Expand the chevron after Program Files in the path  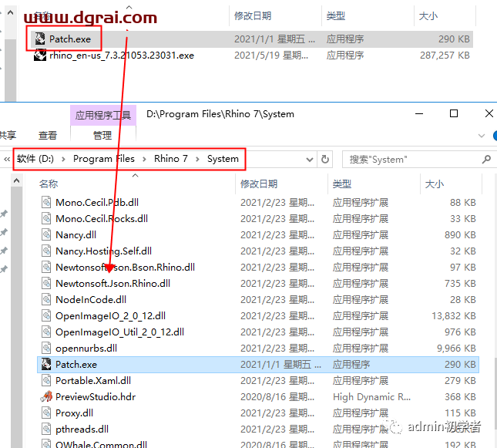point(144,159)
